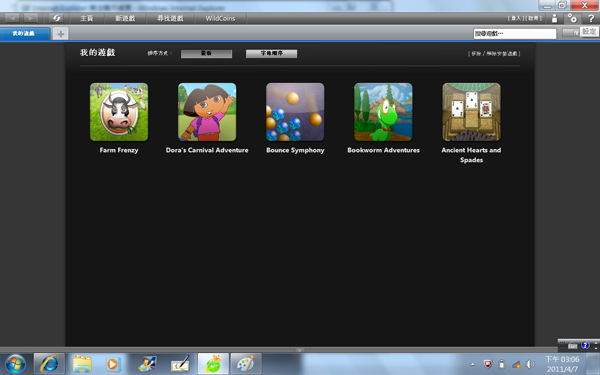Click the remove/uninstall games link
The width and height of the screenshot is (600, 375).
[494, 54]
